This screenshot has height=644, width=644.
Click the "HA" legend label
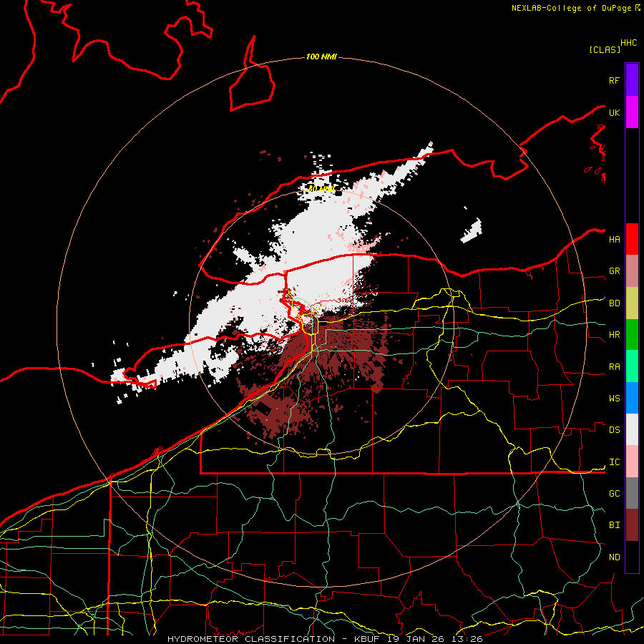click(614, 240)
